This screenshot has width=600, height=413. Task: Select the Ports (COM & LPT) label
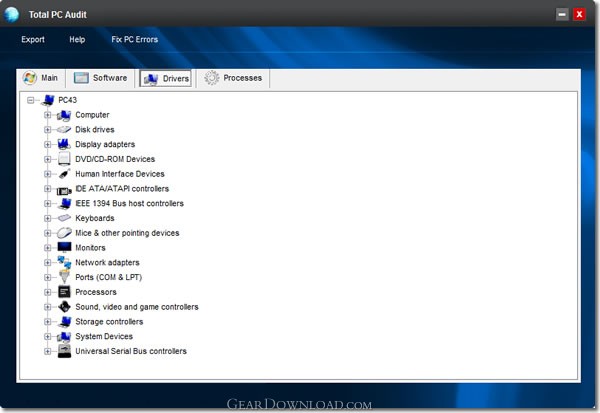pos(109,277)
